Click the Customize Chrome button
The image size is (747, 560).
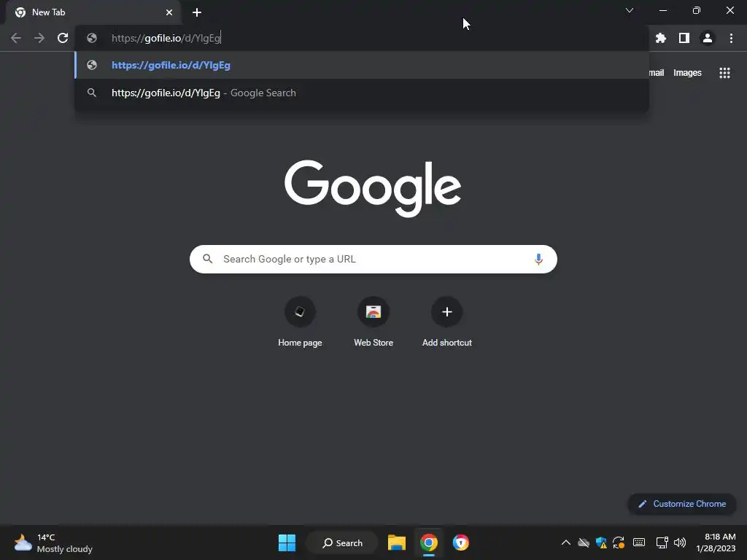point(682,504)
